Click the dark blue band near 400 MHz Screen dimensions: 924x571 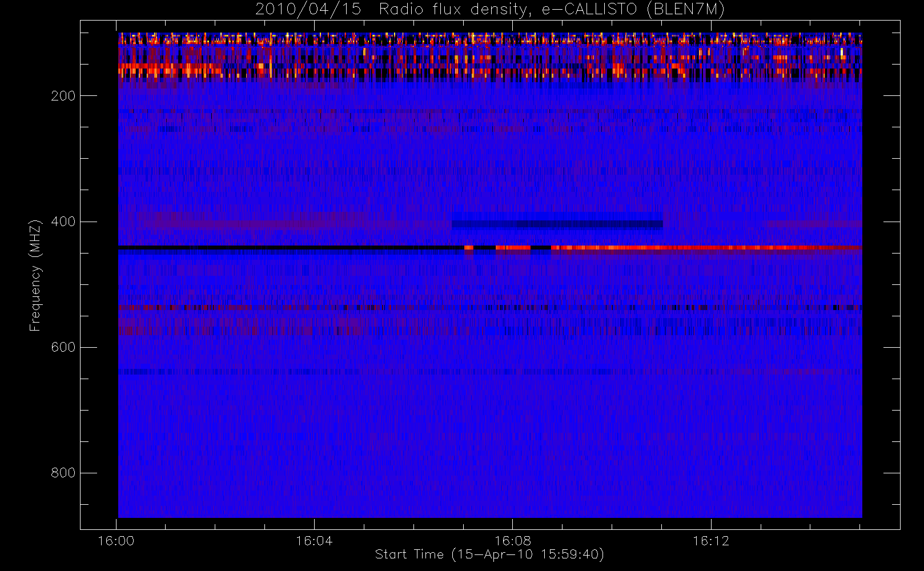pos(557,224)
